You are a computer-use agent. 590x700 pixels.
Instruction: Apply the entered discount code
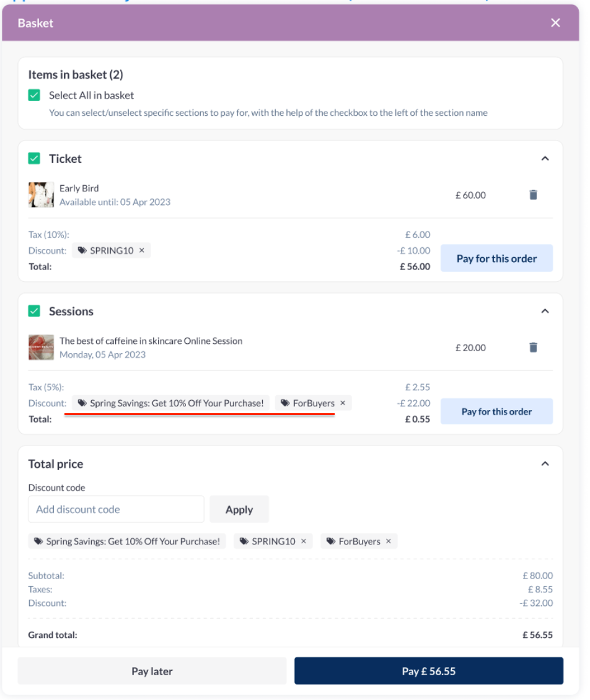[239, 509]
